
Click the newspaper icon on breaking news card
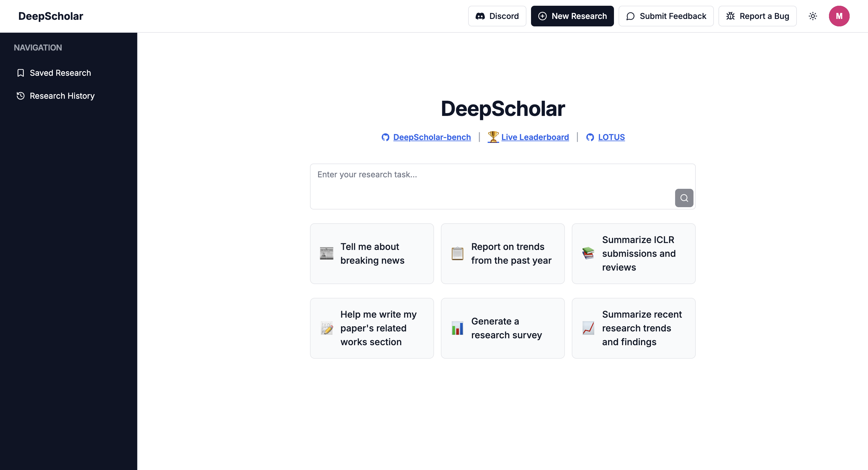(326, 253)
